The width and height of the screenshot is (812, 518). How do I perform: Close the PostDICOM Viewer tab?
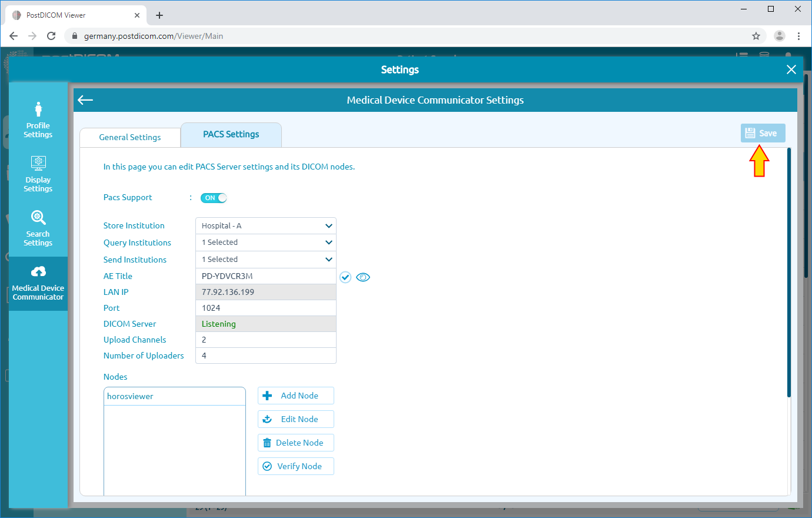click(137, 15)
